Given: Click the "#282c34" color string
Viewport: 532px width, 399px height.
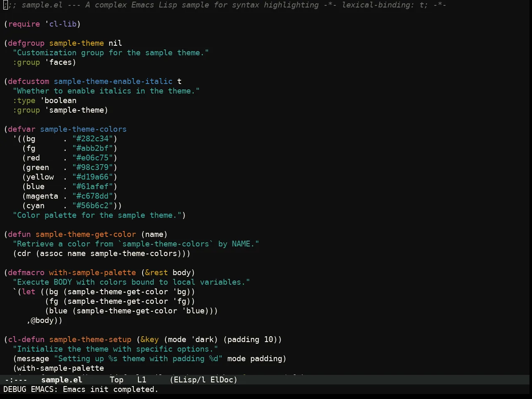Looking at the screenshot, I should pos(93,139).
